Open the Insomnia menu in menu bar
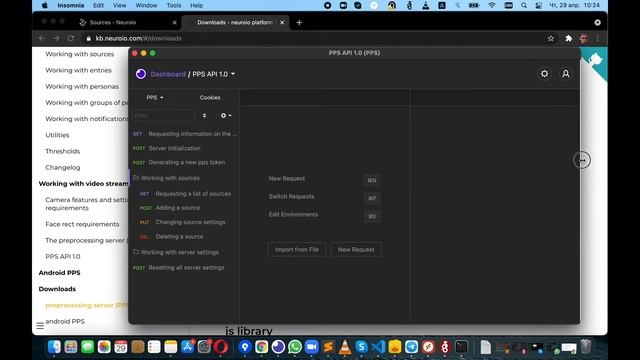Screen dimensions: 640x360 click(x=71, y=5)
